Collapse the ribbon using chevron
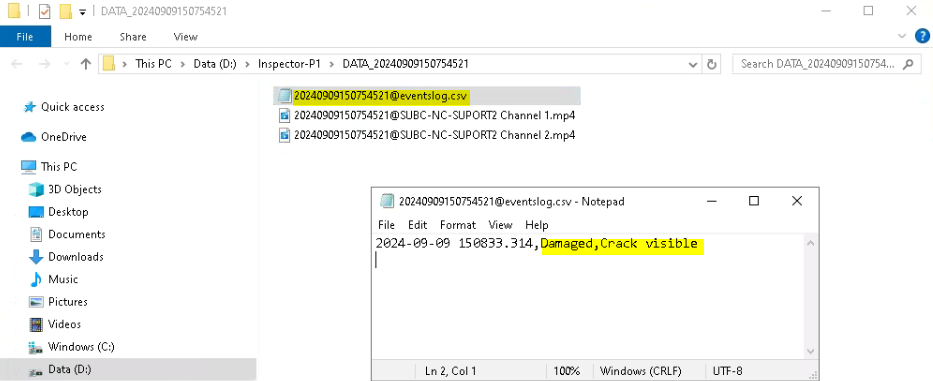Screen dimensions: 933x381 point(902,36)
